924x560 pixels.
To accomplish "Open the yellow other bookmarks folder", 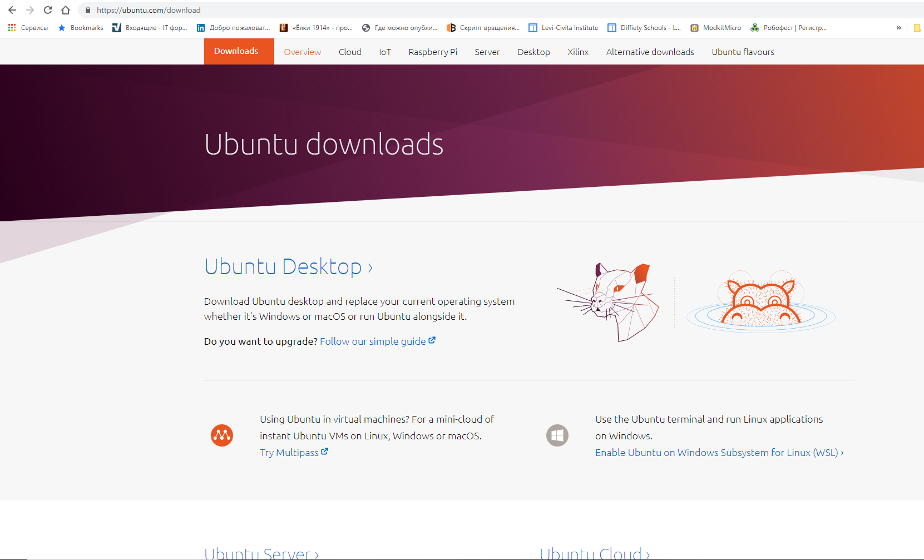I will click(917, 28).
